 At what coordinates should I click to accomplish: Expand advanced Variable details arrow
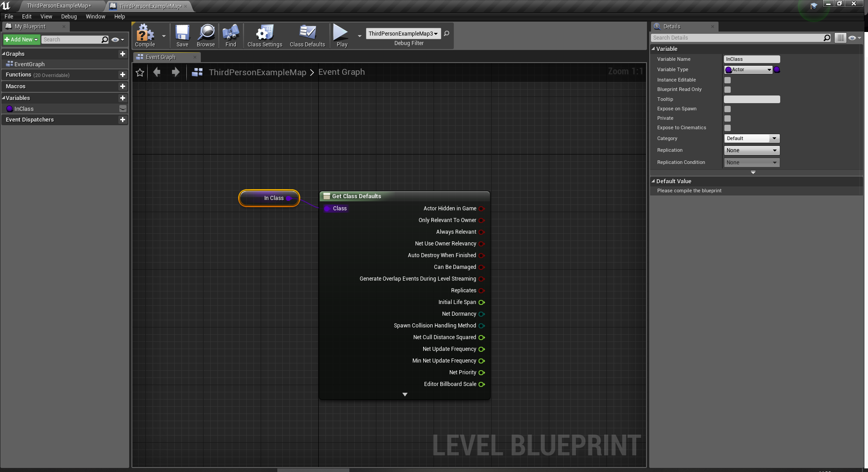point(753,172)
